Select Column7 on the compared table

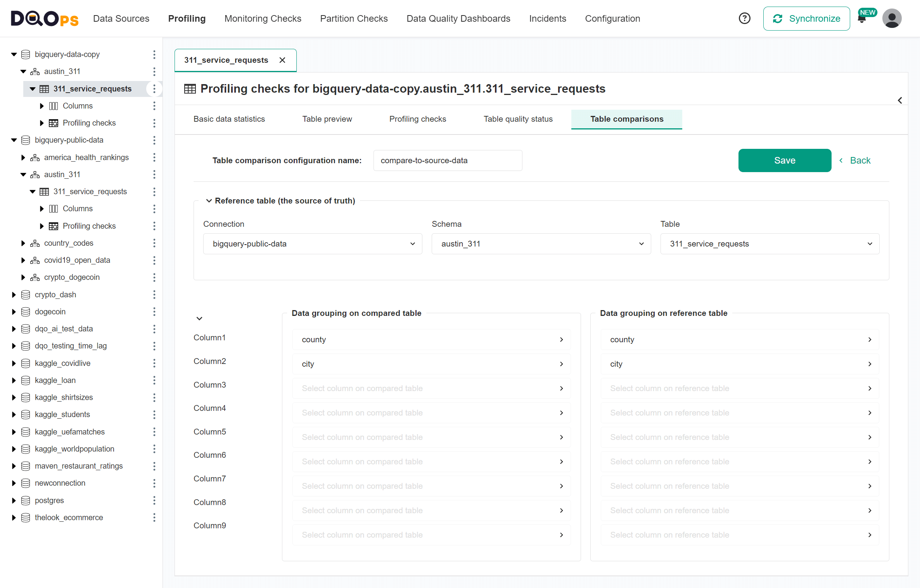pos(431,486)
